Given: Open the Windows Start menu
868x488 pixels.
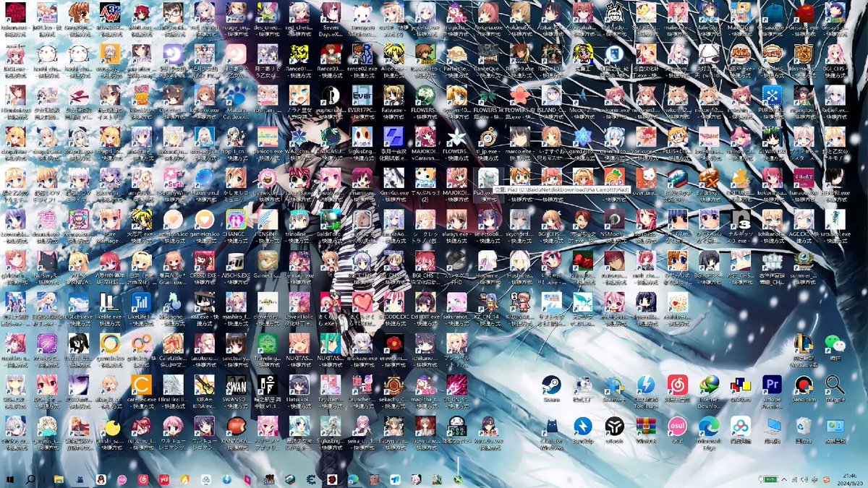Looking at the screenshot, I should pos(10,479).
